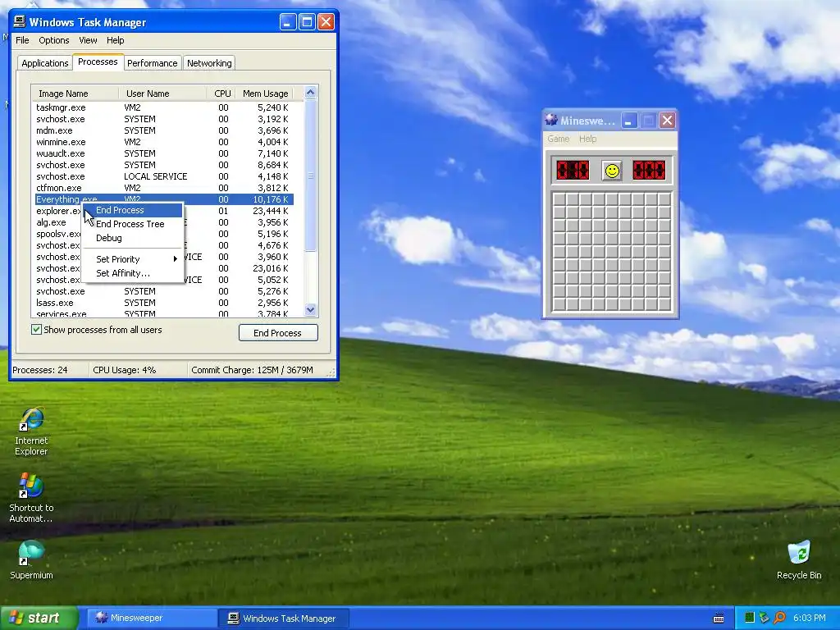Select svchost.exe row owned by LOCAL SERVICE
The image size is (840, 630).
point(163,176)
